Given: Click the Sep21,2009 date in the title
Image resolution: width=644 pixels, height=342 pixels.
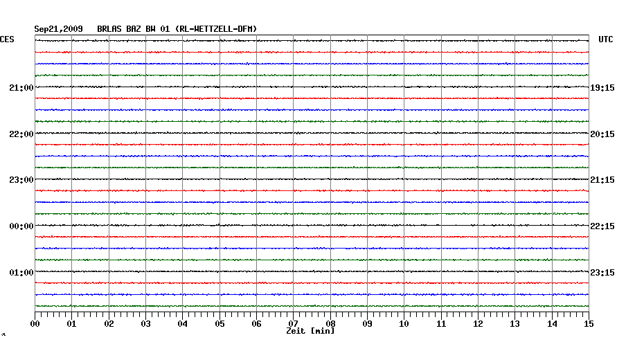Looking at the screenshot, I should click(59, 29).
